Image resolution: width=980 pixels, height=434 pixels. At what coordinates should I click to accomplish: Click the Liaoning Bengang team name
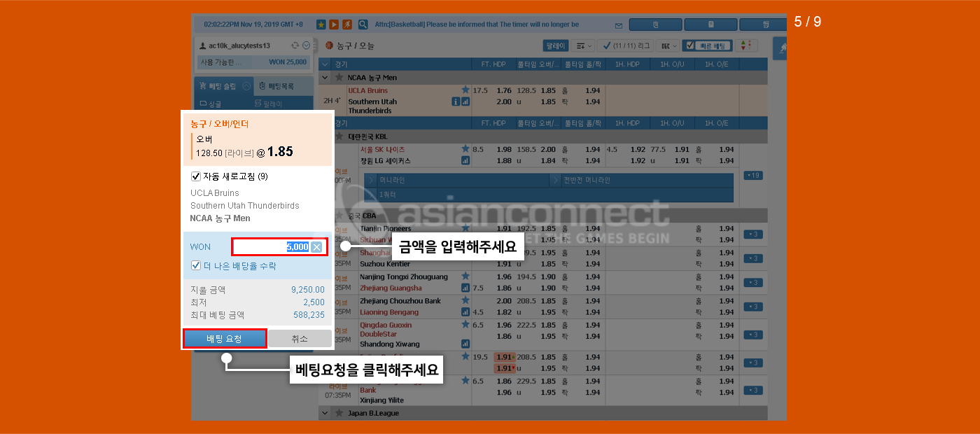pos(389,312)
